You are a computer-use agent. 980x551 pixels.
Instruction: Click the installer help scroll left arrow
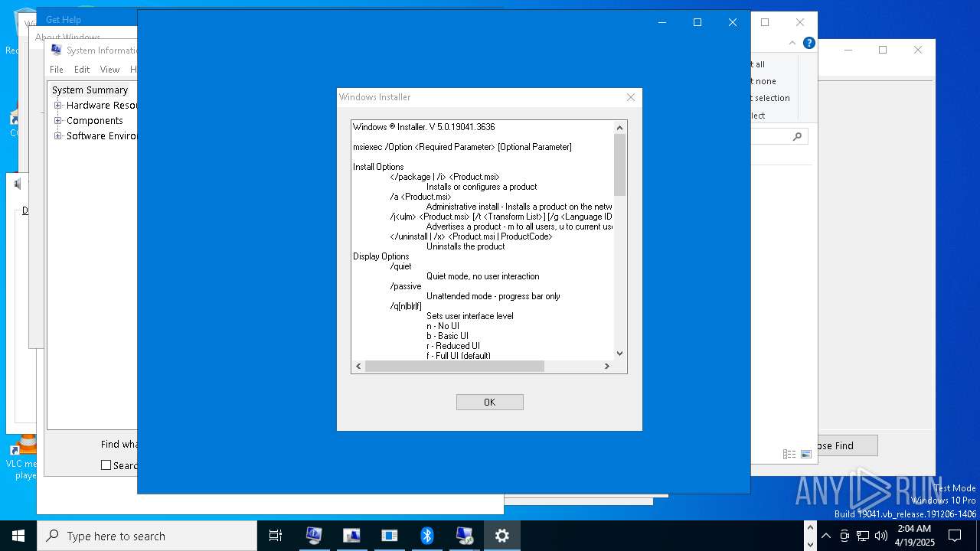click(358, 367)
